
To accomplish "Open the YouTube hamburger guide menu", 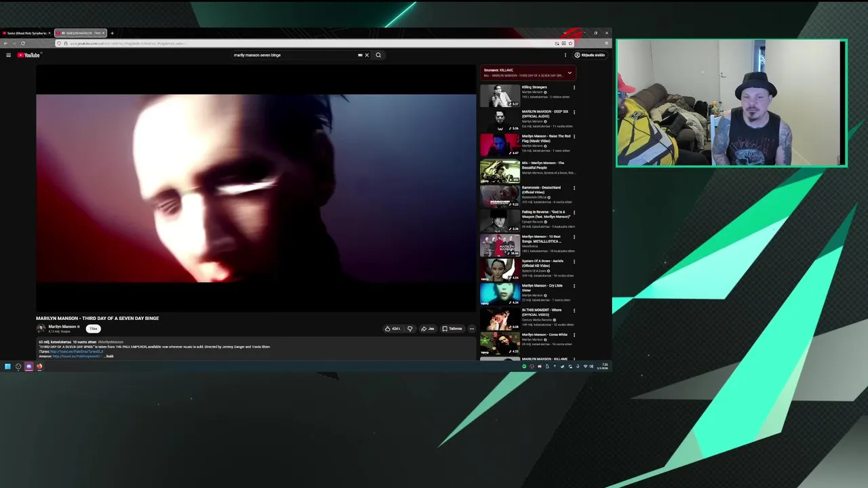I will point(8,55).
